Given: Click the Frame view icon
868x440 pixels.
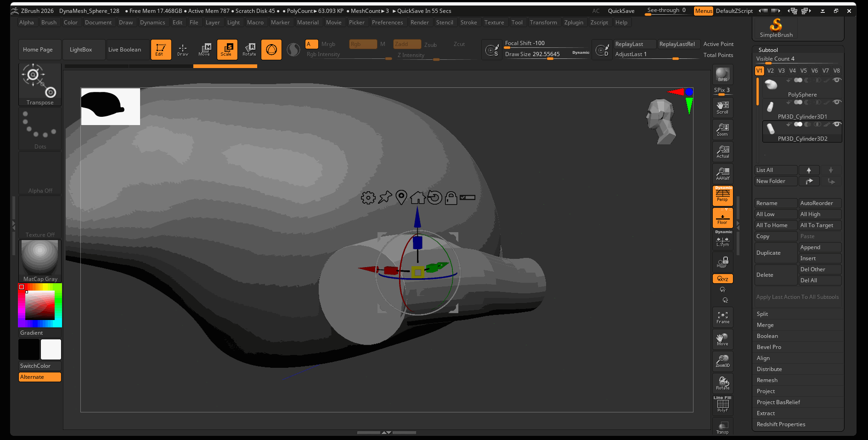Looking at the screenshot, I should [722, 317].
